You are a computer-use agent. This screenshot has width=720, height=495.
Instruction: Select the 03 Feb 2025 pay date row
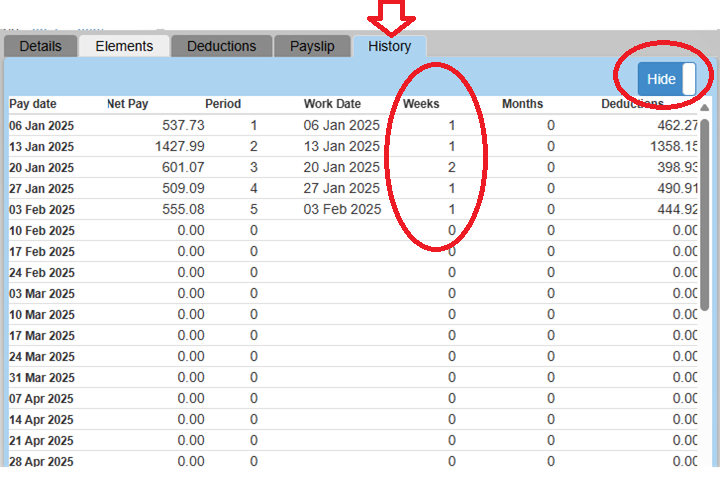click(x=42, y=210)
